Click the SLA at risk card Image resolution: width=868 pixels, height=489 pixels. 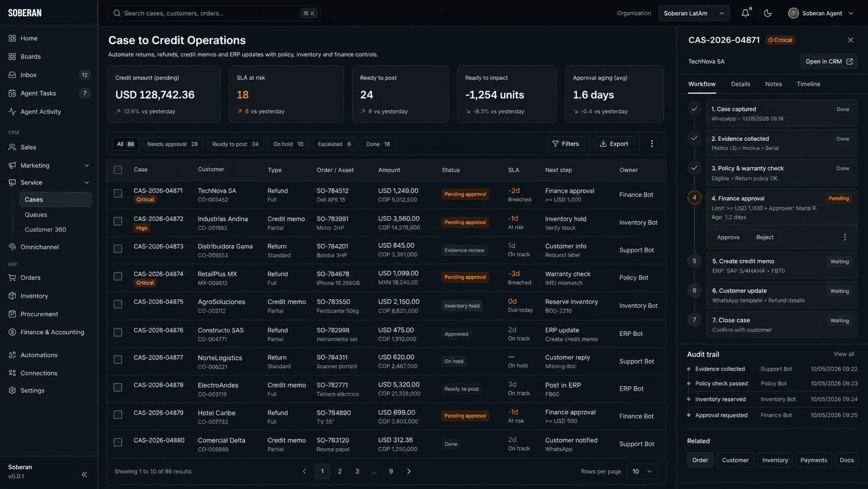[x=286, y=94]
